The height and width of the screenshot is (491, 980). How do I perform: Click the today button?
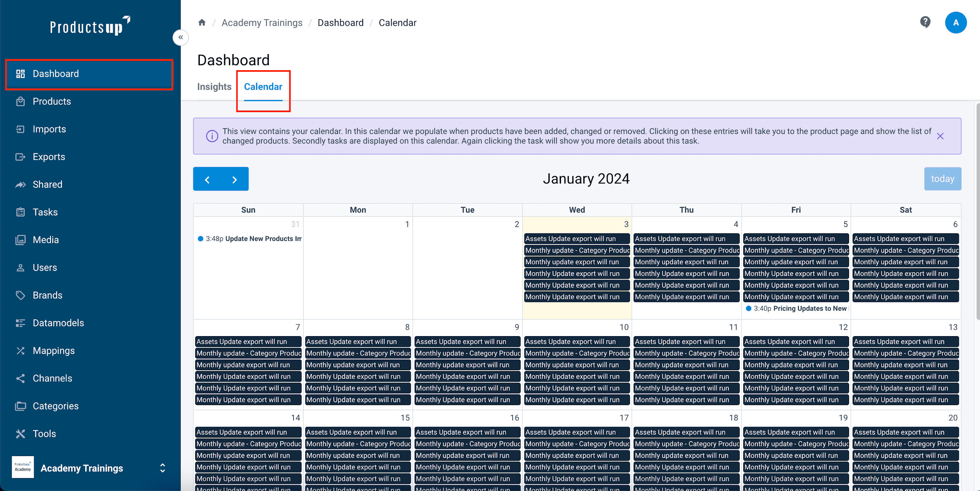(x=942, y=179)
